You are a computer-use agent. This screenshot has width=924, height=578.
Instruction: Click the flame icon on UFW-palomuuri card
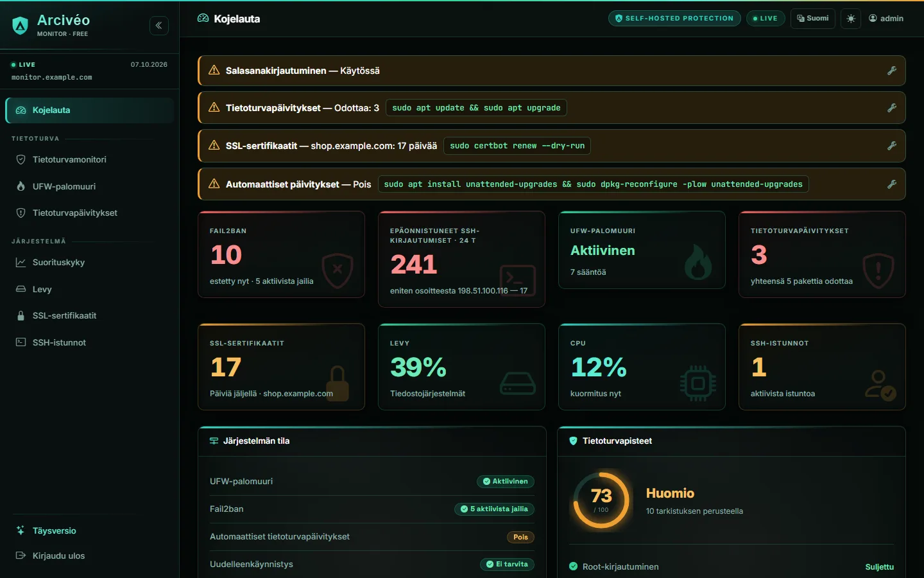tap(698, 261)
